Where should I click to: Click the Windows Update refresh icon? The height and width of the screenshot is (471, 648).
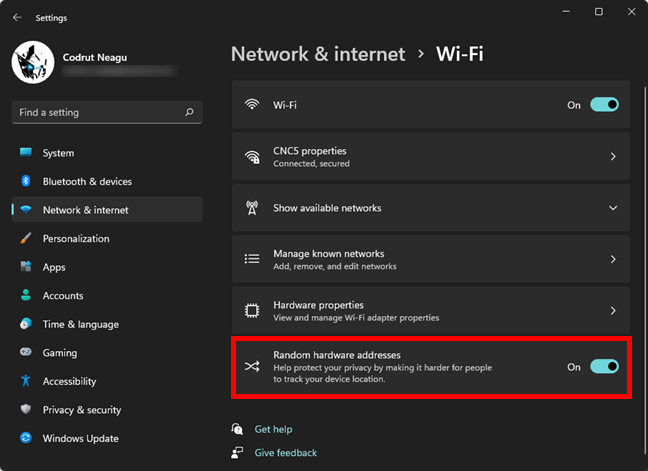26,438
